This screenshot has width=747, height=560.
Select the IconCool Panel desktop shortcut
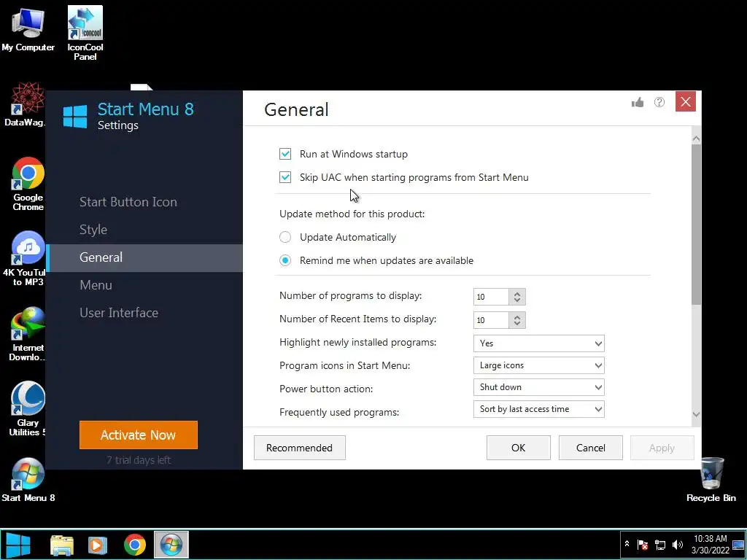[x=85, y=34]
